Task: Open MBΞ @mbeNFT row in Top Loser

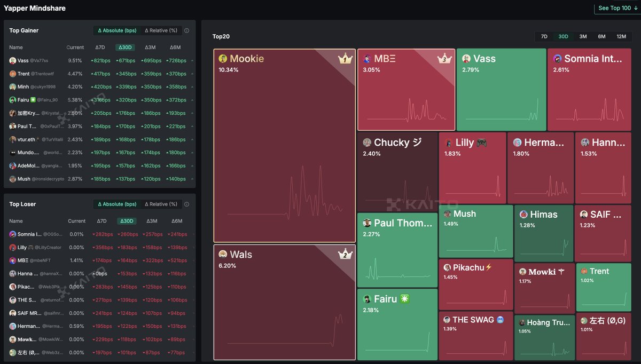Action: [x=99, y=260]
